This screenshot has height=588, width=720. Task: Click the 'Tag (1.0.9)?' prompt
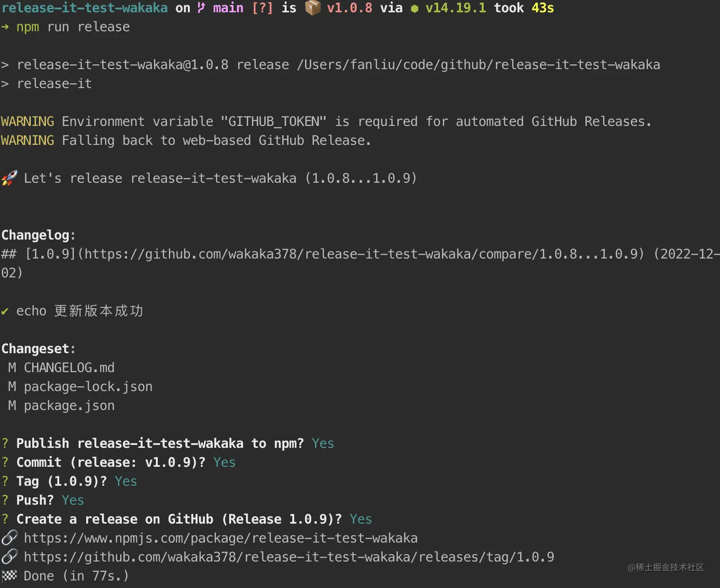point(61,481)
